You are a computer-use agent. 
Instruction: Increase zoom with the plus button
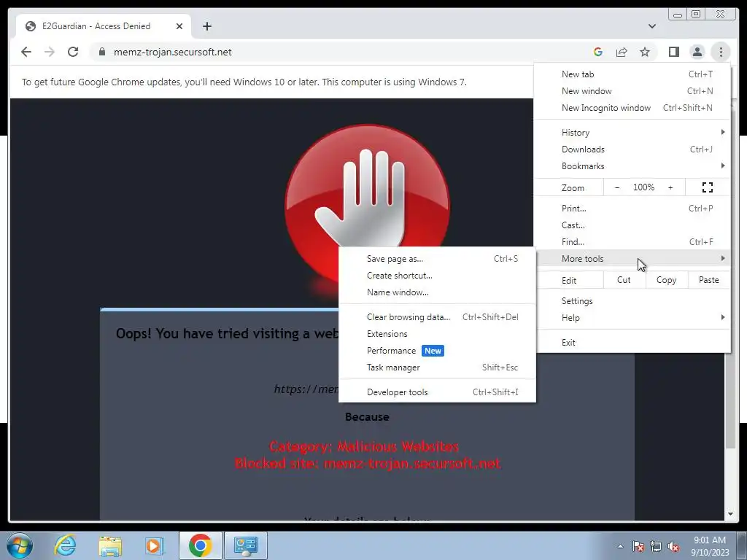[x=670, y=187]
